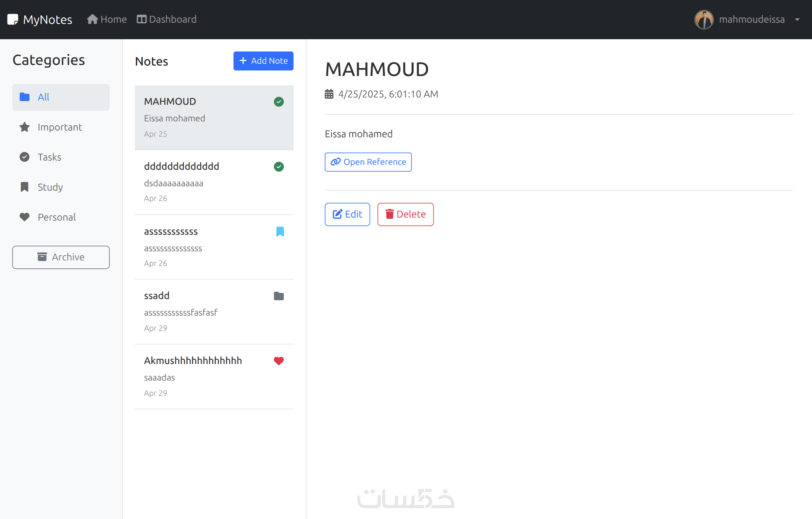Click the user avatar picture
Screen dimensions: 812x519
pyautogui.click(x=704, y=20)
